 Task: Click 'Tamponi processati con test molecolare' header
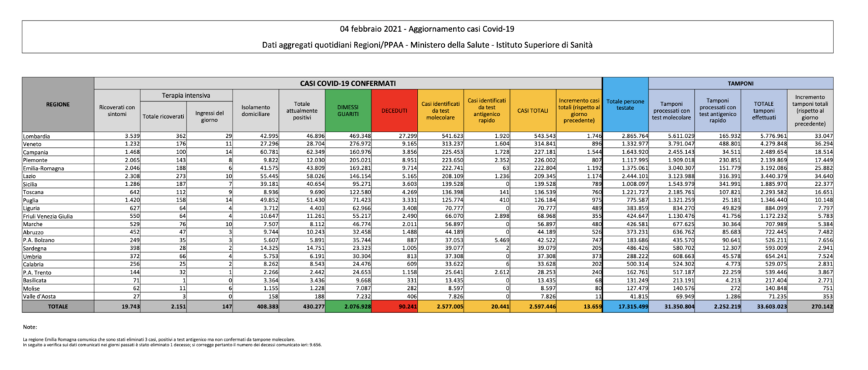[x=671, y=109]
